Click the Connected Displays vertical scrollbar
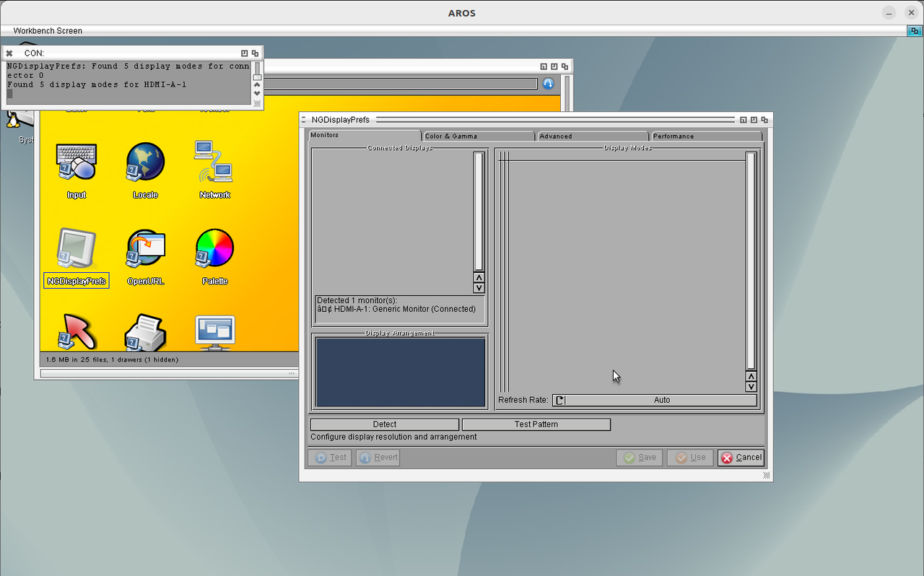 point(479,211)
